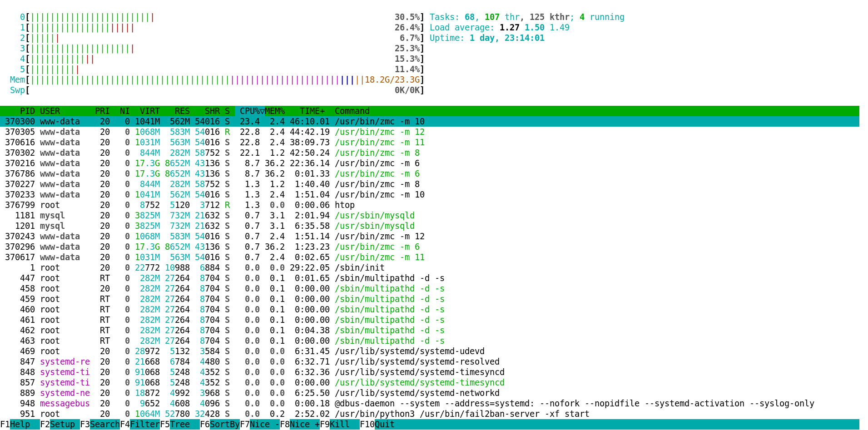Viewport: 868px width, 430px height.
Task: Select multipathd process row PID 459
Action: [x=430, y=299]
